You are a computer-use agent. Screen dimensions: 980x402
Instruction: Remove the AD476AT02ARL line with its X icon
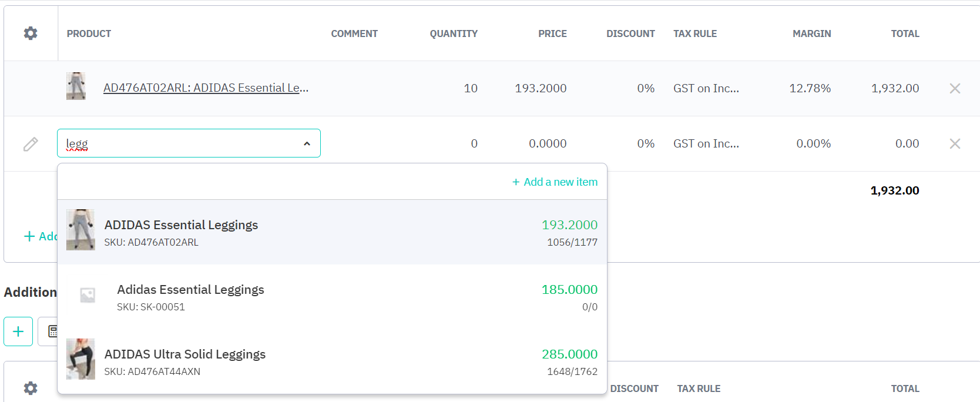click(955, 88)
